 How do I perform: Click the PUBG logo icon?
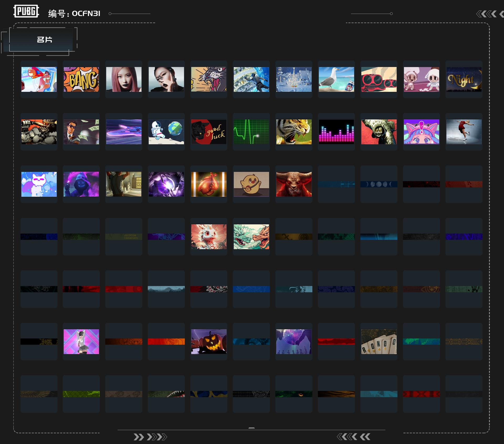(x=26, y=11)
